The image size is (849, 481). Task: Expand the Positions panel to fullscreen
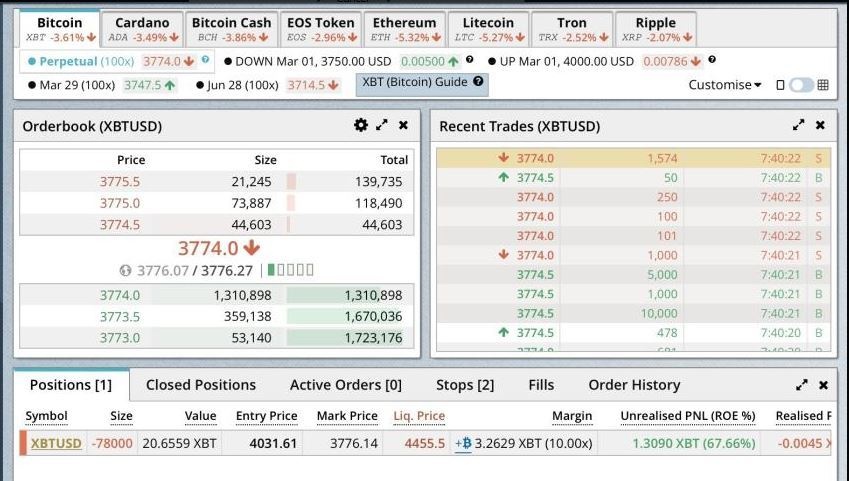(802, 385)
